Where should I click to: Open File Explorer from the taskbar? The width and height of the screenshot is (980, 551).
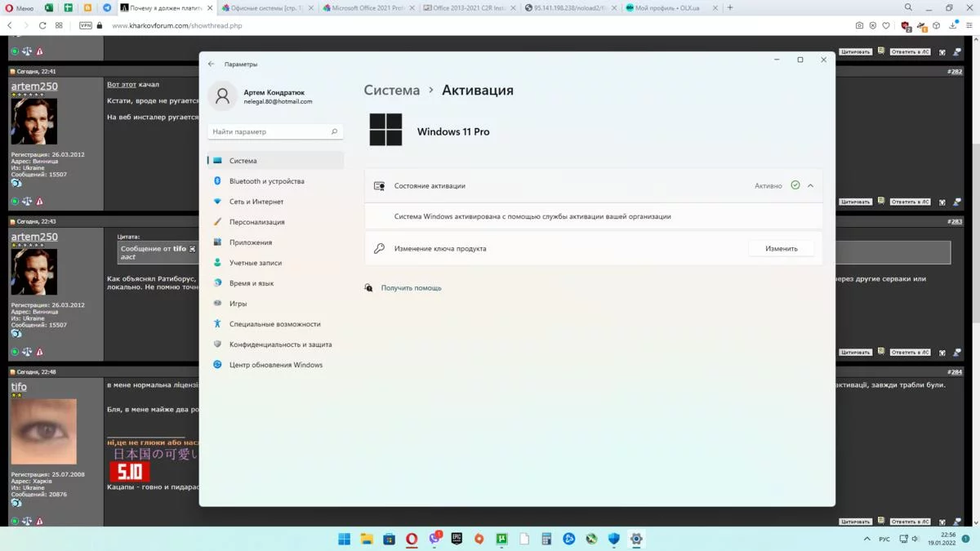[x=367, y=539]
